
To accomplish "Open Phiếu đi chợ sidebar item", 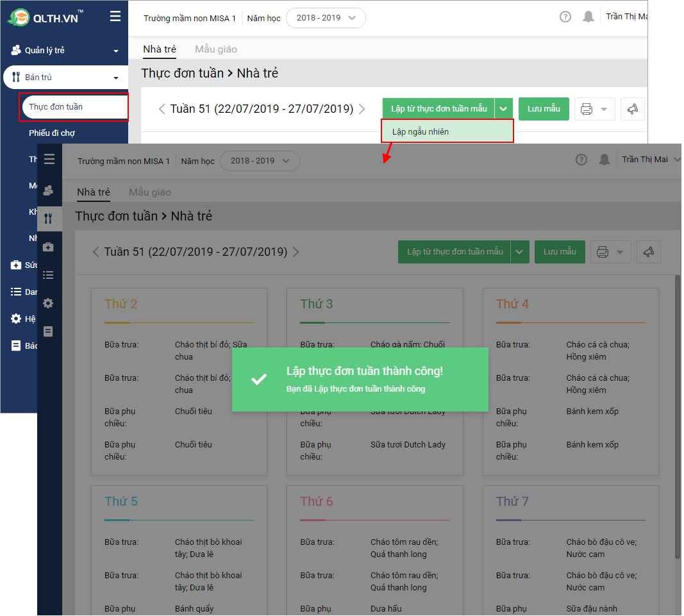I will tap(52, 133).
